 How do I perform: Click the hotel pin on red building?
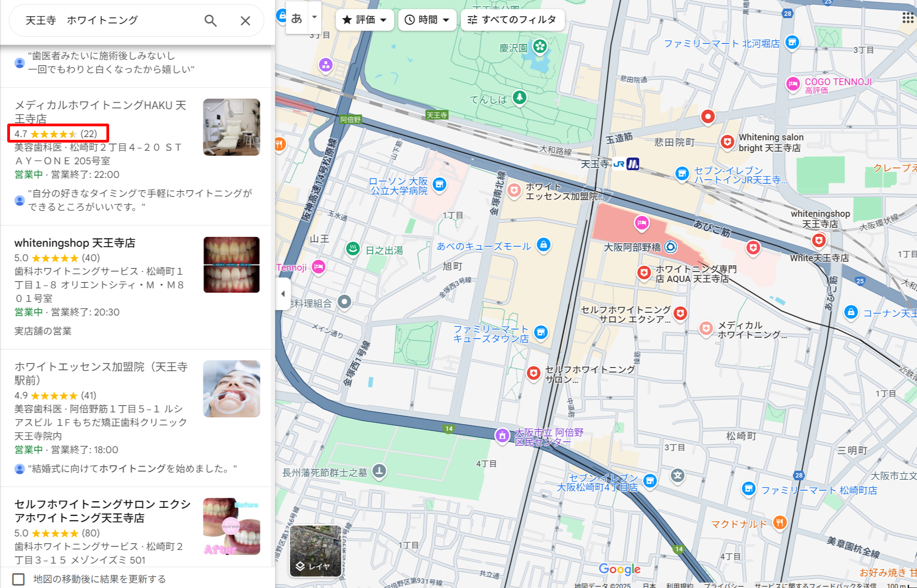point(641,223)
